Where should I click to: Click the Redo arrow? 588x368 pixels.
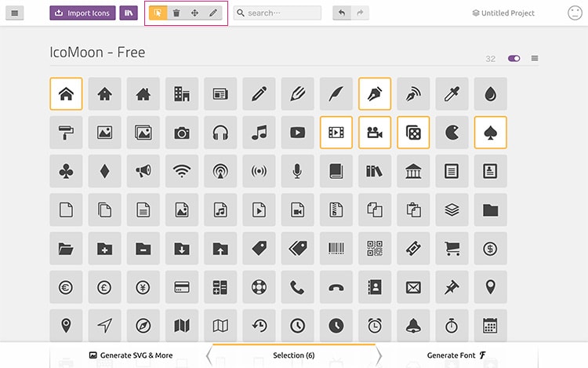coord(360,13)
